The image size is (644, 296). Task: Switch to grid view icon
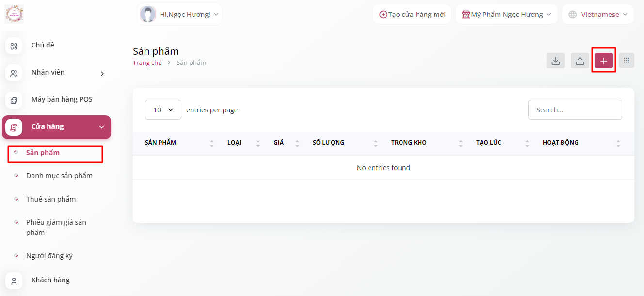(627, 61)
